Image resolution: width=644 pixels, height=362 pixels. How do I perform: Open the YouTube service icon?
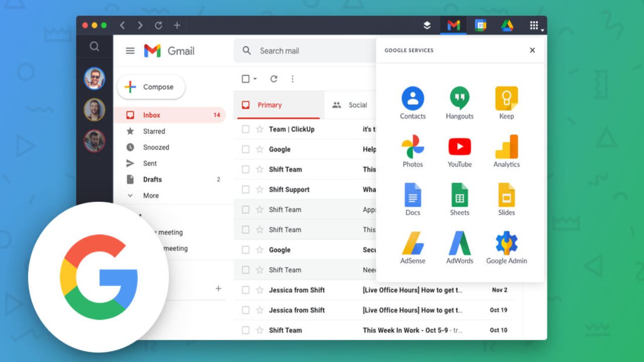click(x=459, y=147)
